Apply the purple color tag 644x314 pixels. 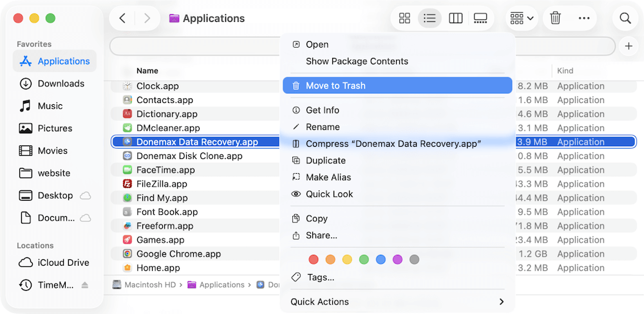[x=397, y=259]
